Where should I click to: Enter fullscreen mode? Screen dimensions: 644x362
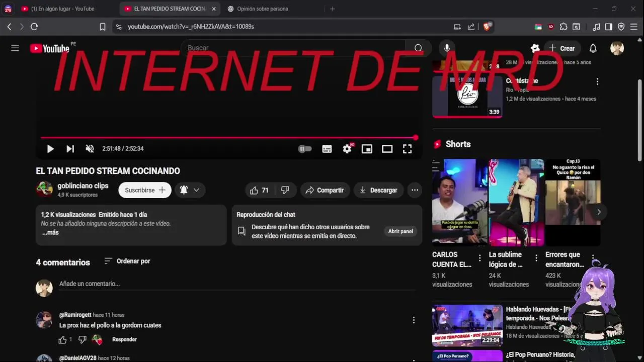[x=407, y=149]
